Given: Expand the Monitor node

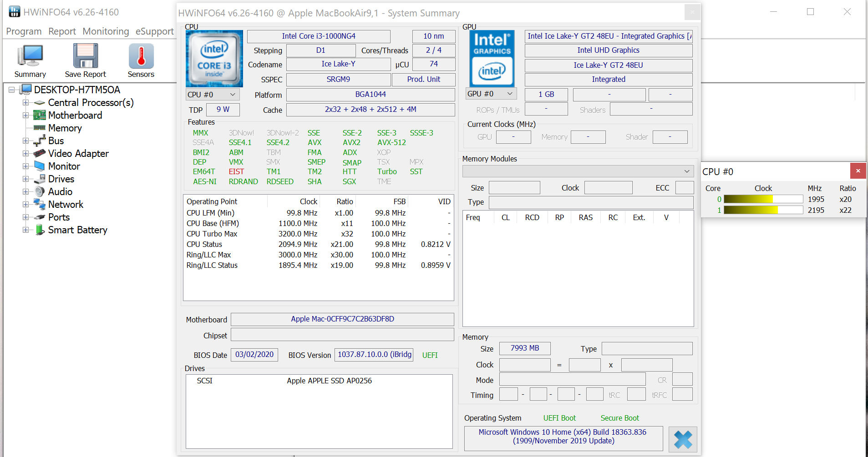Looking at the screenshot, I should click(x=26, y=166).
